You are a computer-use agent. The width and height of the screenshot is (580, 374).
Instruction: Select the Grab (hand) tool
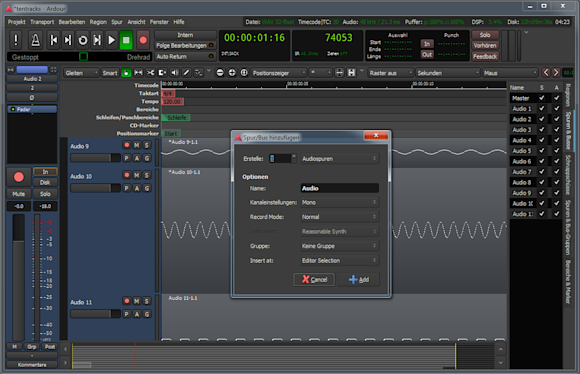tap(126, 73)
